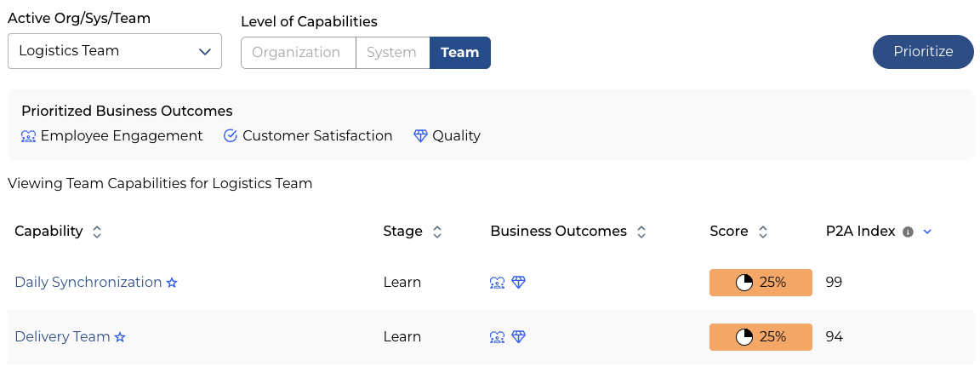Open the Daily Synchronization capability link
This screenshot has width=980, height=378.
point(88,283)
